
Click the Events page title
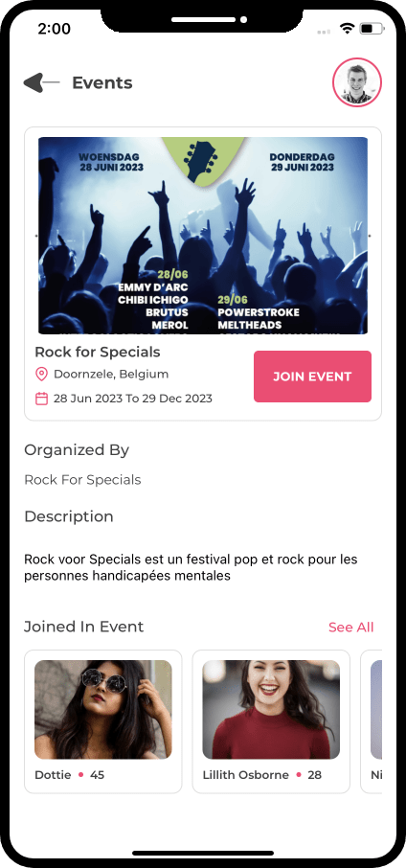[x=102, y=83]
